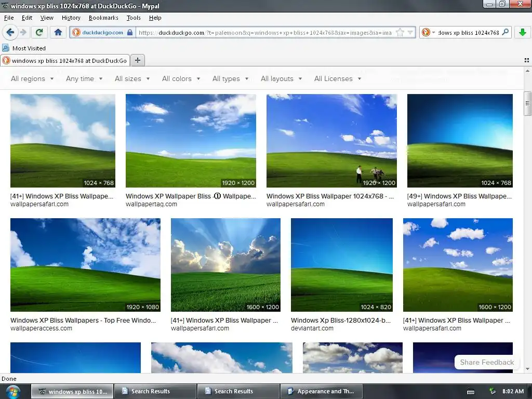Image resolution: width=532 pixels, height=399 pixels.
Task: Open the sunburst 1600 × 1200 field thumbnail
Action: click(x=225, y=265)
